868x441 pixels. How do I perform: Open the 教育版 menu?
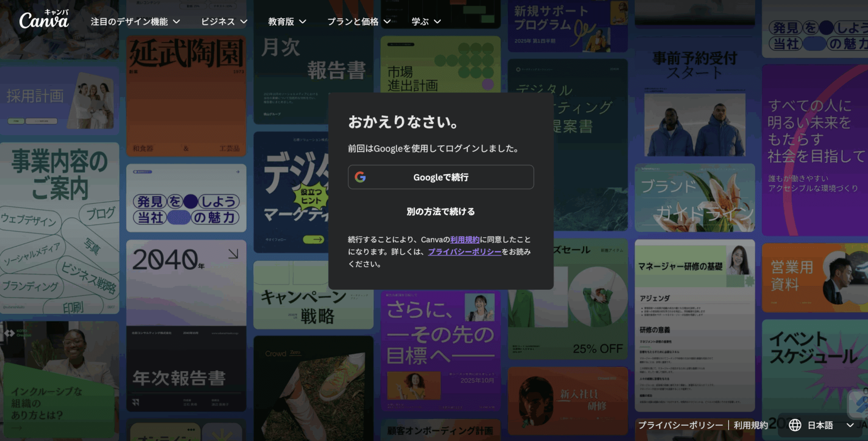(287, 21)
